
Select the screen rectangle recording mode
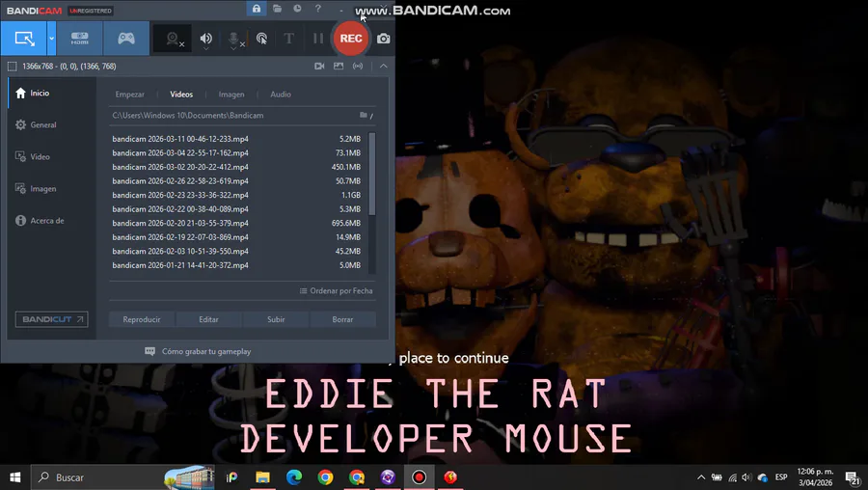pyautogui.click(x=24, y=39)
